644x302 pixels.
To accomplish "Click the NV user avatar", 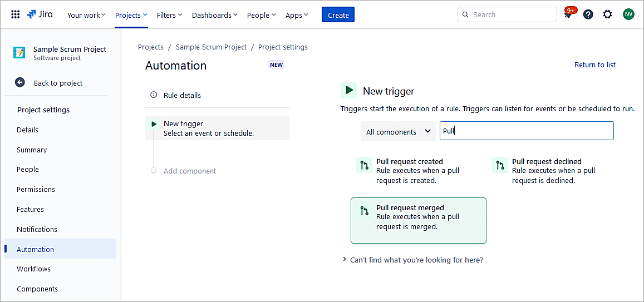I will pos(628,14).
